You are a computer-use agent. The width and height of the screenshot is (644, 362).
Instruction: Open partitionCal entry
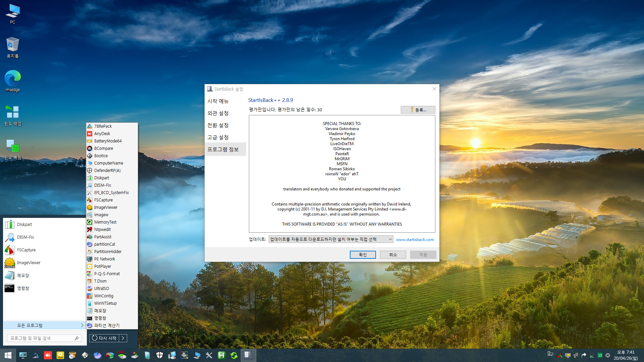pyautogui.click(x=112, y=244)
